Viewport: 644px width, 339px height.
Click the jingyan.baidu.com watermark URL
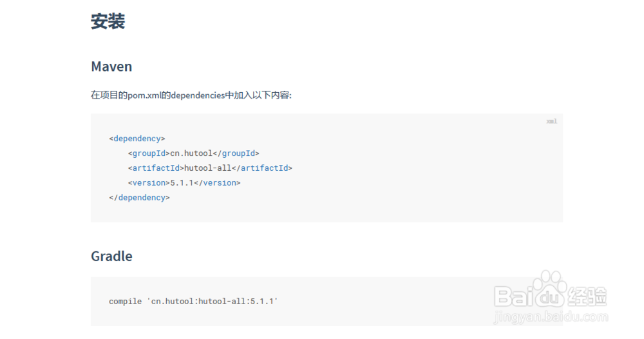click(550, 317)
